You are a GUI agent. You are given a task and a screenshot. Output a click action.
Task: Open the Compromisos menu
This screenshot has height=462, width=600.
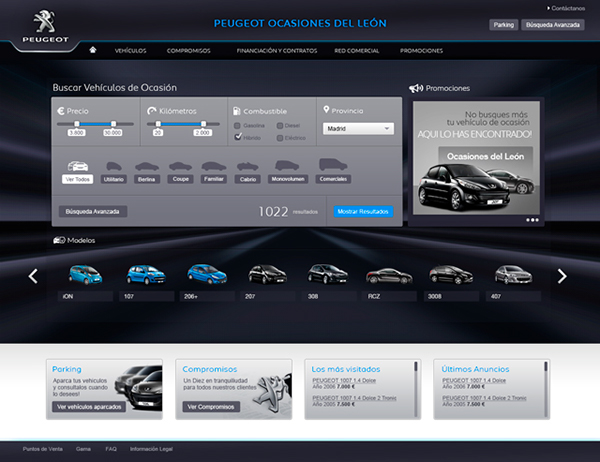(189, 51)
